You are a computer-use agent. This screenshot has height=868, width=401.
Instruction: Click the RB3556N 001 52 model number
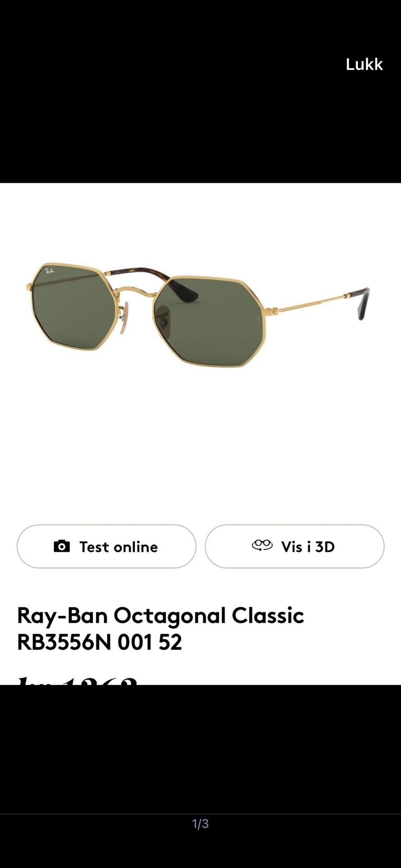[x=99, y=642]
